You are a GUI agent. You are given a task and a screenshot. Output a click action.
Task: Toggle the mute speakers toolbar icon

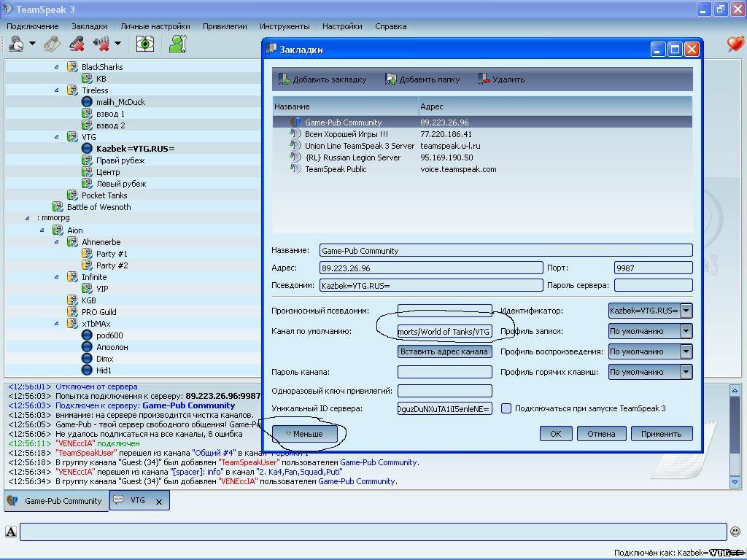101,44
